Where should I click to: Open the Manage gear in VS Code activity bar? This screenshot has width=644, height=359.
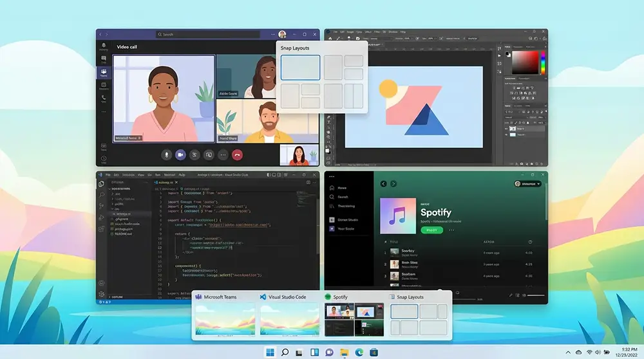click(x=102, y=294)
